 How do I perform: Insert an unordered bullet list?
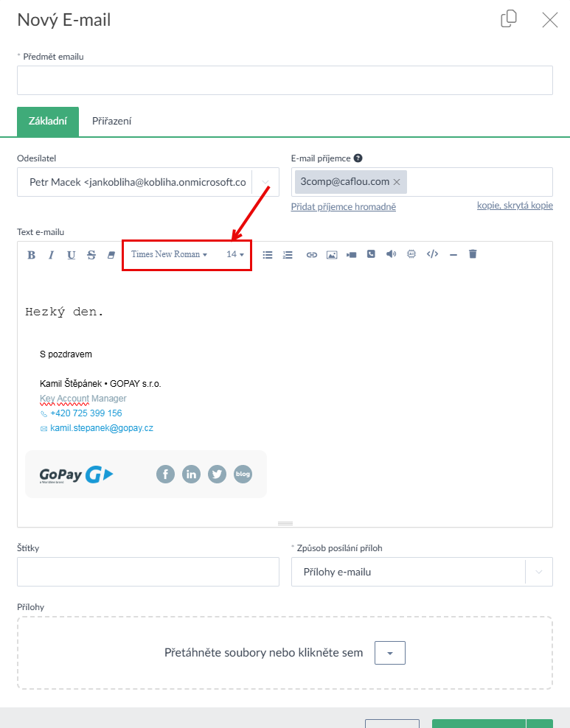(268, 255)
